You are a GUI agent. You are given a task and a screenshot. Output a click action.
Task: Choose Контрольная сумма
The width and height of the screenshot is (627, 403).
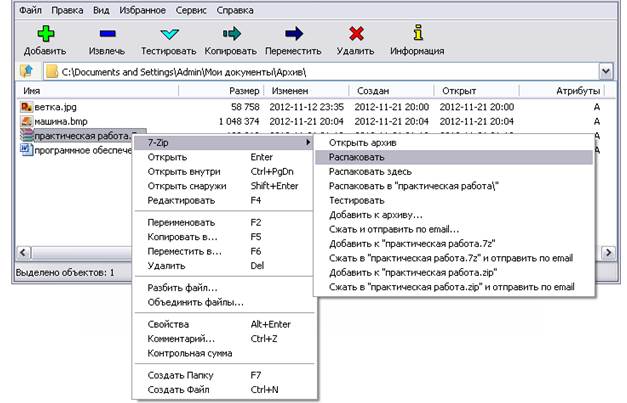coord(224,353)
